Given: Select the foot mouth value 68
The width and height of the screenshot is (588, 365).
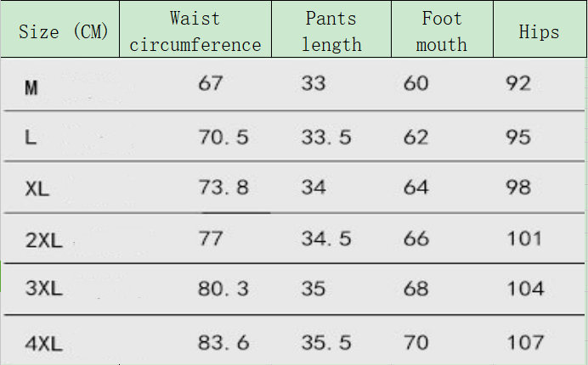Looking at the screenshot, I should point(416,289).
